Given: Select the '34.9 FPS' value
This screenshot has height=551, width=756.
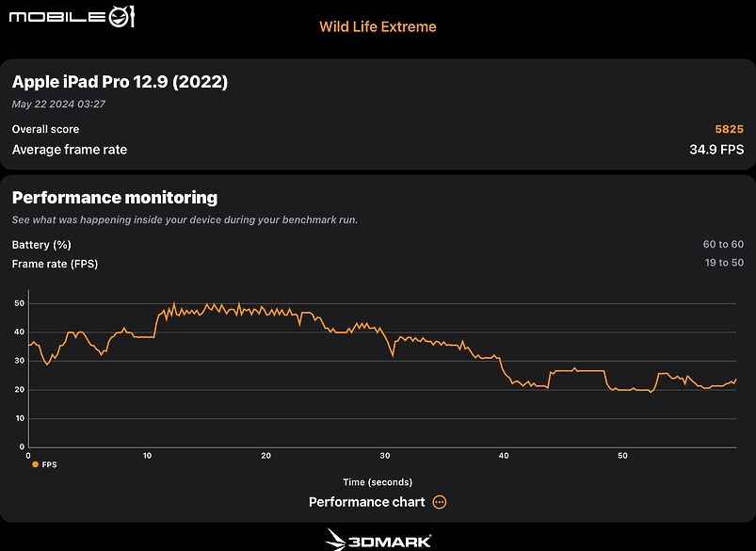Looking at the screenshot, I should (716, 150).
